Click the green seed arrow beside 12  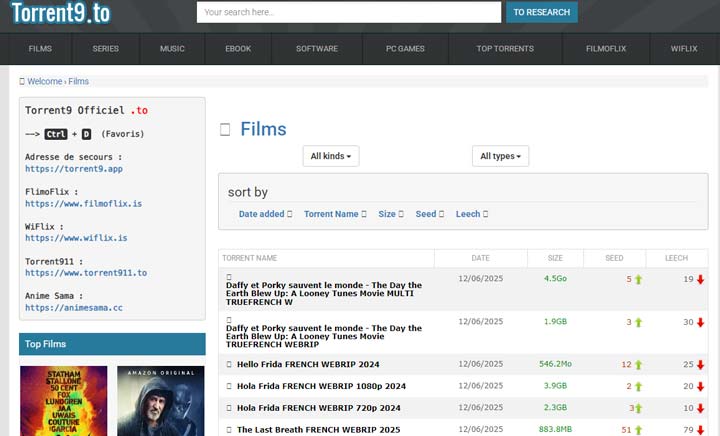tap(638, 365)
